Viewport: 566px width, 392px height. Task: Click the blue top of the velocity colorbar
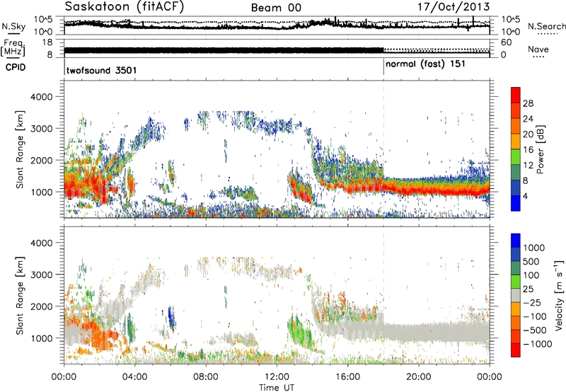[516, 241]
